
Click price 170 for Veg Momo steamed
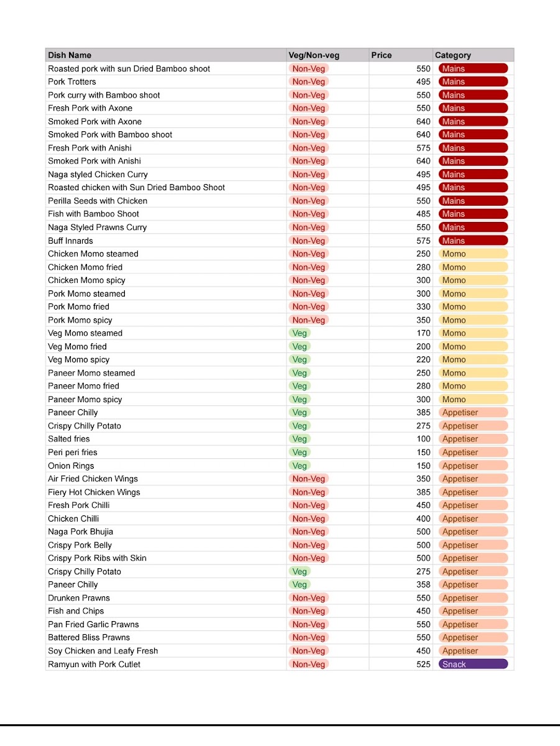pyautogui.click(x=401, y=333)
